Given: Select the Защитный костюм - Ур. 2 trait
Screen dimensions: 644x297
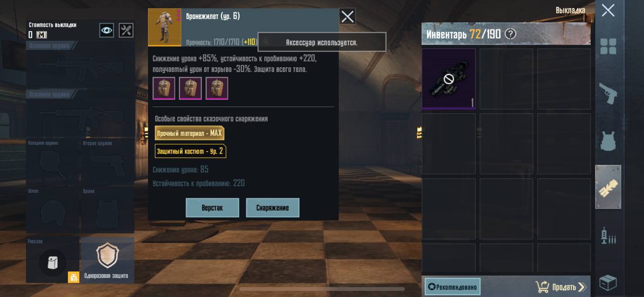Looking at the screenshot, I should pos(190,151).
